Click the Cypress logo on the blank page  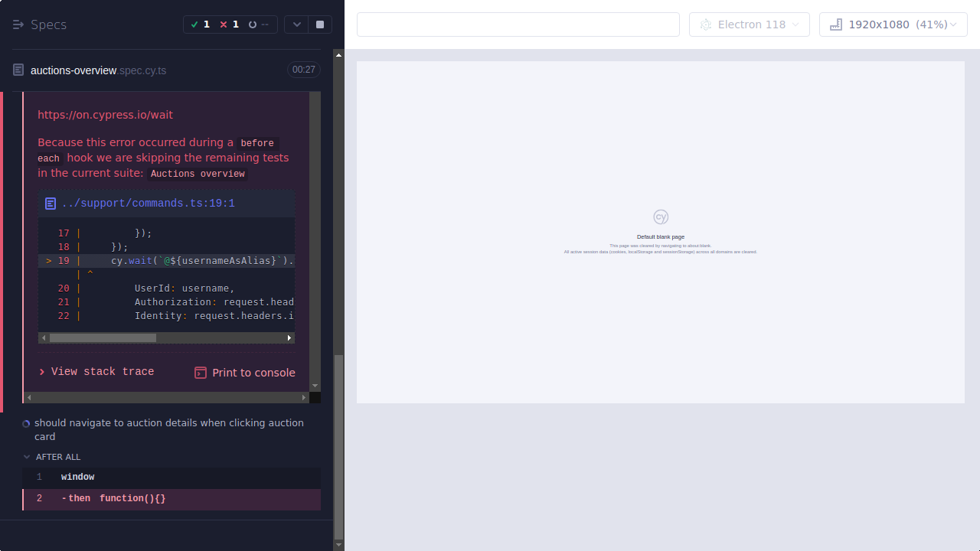[660, 217]
